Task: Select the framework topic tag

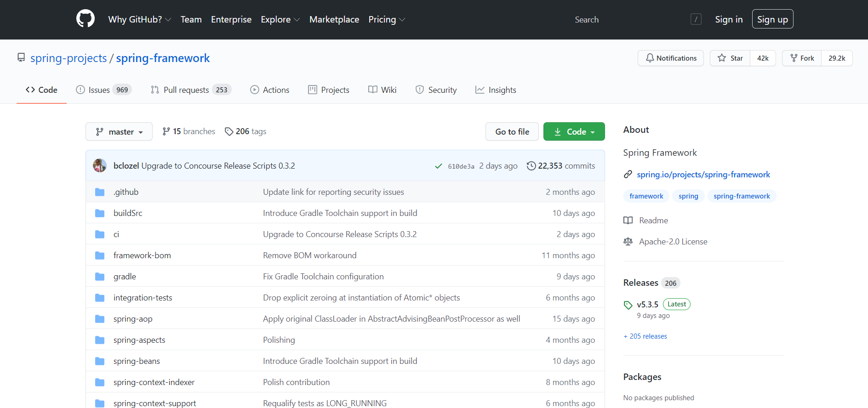Action: [646, 196]
